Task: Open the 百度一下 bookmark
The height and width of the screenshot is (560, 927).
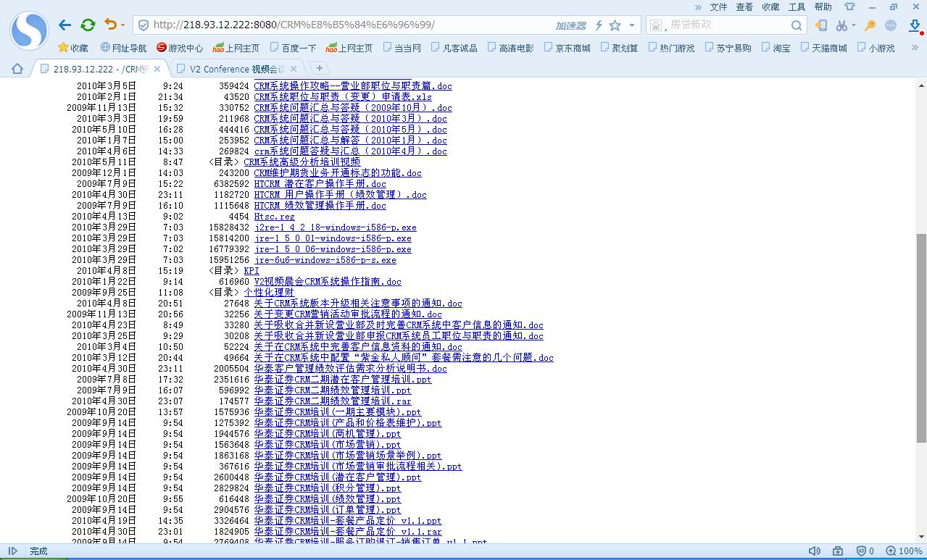Action: pyautogui.click(x=293, y=48)
